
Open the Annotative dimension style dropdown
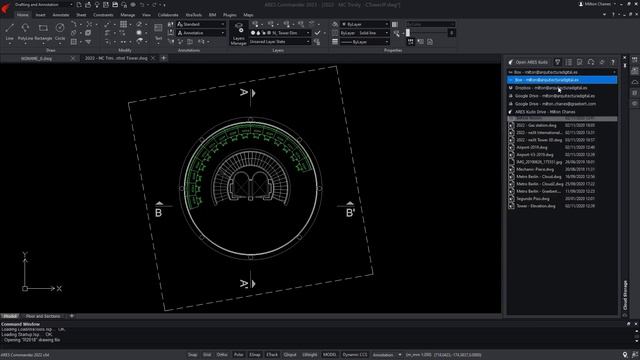click(x=201, y=33)
